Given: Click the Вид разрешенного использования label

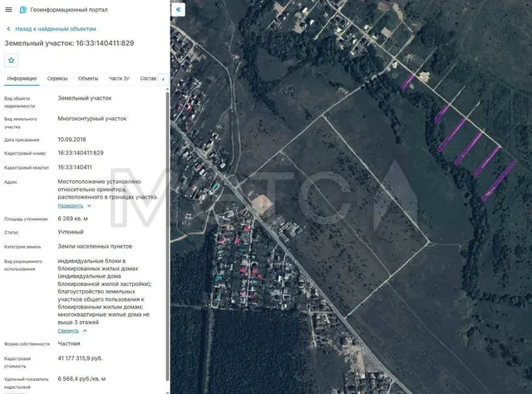Looking at the screenshot, I should 23,265.
